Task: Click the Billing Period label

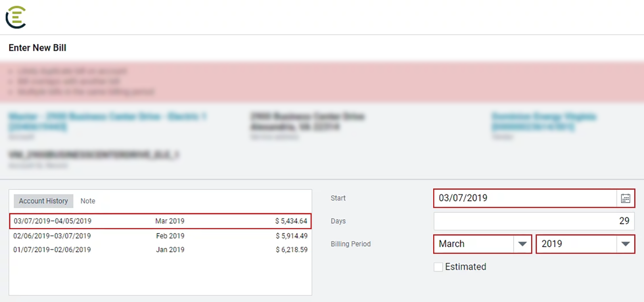Action: point(351,244)
